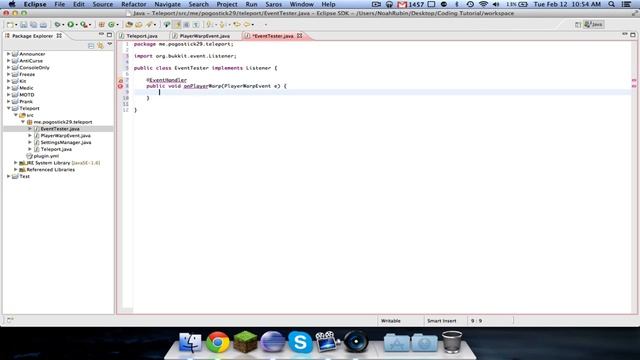The image size is (640, 360).
Task: Launch Debug using the bug icon
Action: 58,24
